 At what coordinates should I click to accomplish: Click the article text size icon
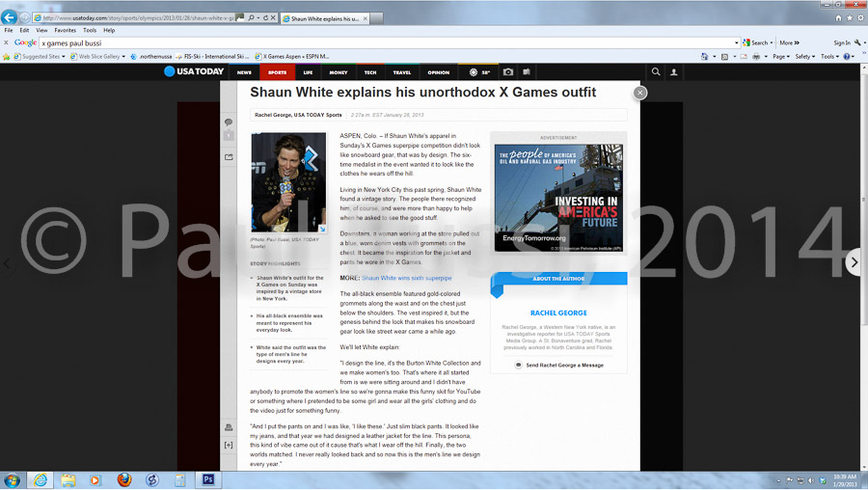229,446
